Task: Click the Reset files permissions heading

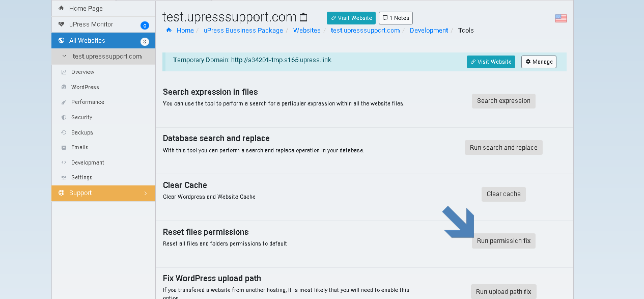Action: click(206, 232)
